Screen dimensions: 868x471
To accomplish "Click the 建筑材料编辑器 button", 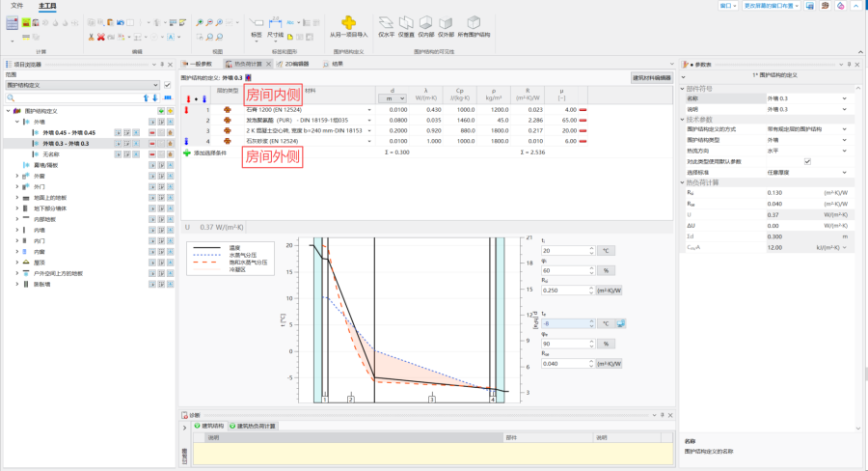I will pyautogui.click(x=651, y=77).
